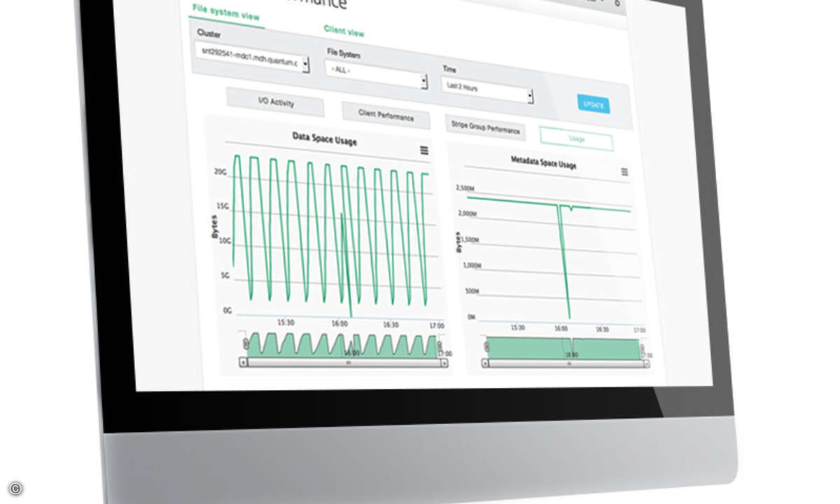The width and height of the screenshot is (840, 504).
Task: Open the File System dropdown showing ALL
Action: 376,73
